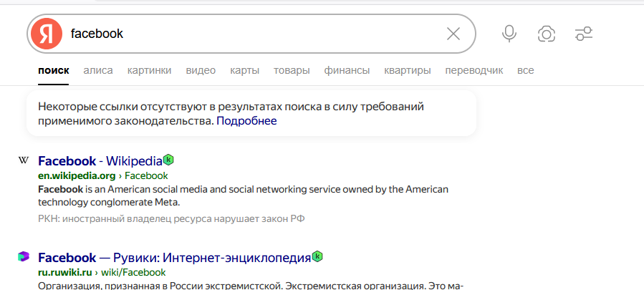Click the Ruwiki favicon
Image resolution: width=644 pixels, height=290 pixels.
click(24, 257)
